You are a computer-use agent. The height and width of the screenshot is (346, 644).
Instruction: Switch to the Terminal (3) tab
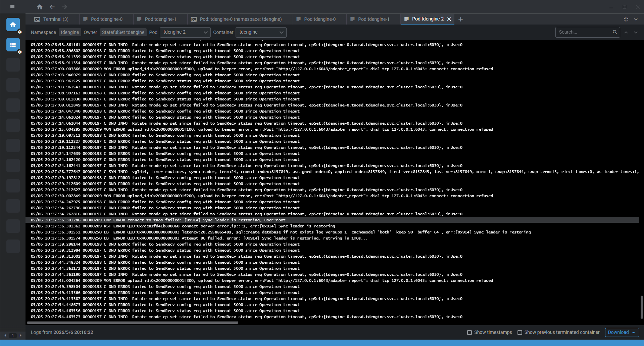(52, 19)
